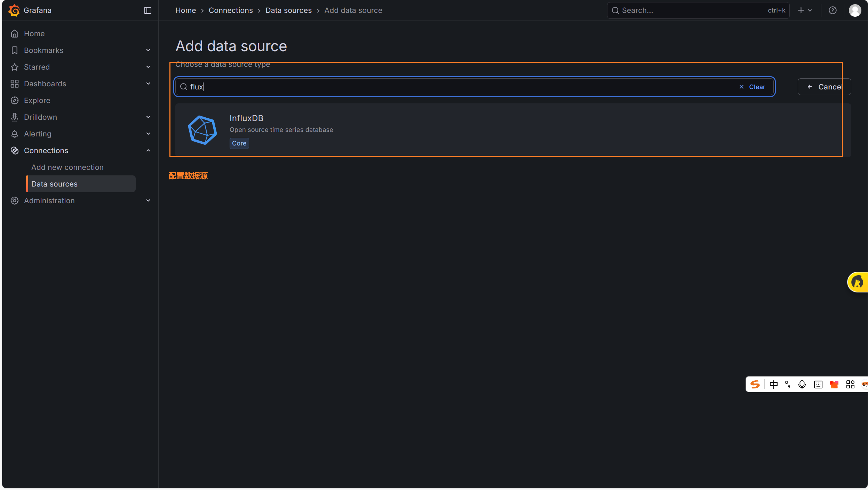Screen dimensions: 868x490
Task: Open Add new connection menu item
Action: pos(67,167)
